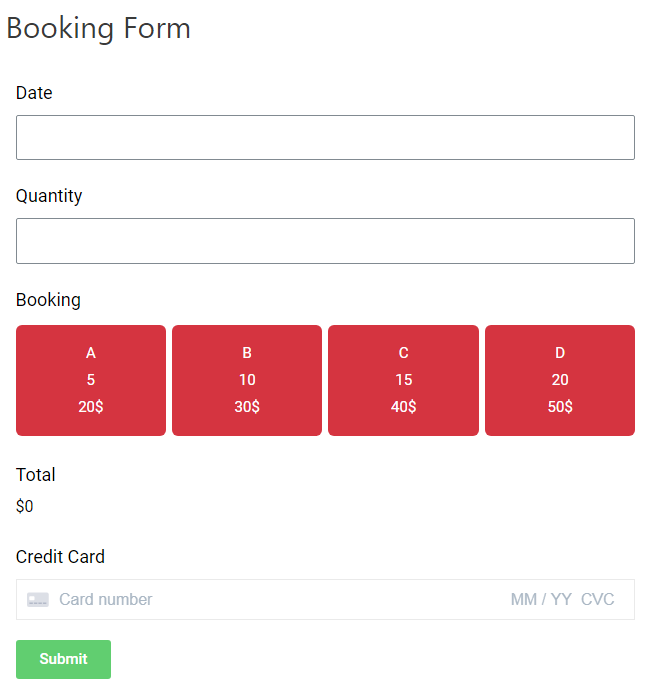Pick booking option C for 40$

pyautogui.click(x=403, y=380)
